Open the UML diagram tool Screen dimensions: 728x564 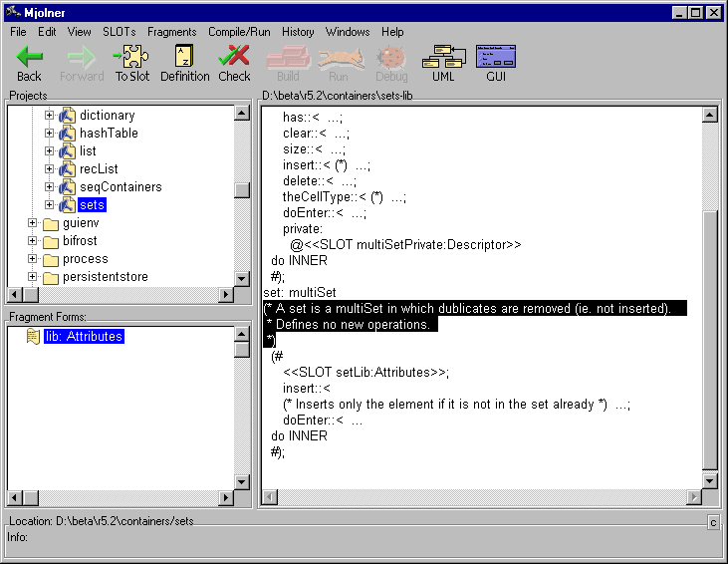tap(442, 58)
